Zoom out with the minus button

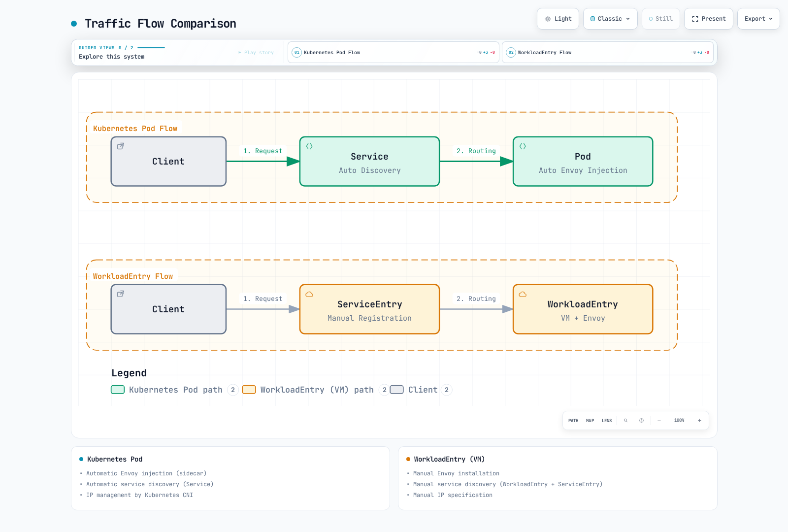click(x=659, y=421)
